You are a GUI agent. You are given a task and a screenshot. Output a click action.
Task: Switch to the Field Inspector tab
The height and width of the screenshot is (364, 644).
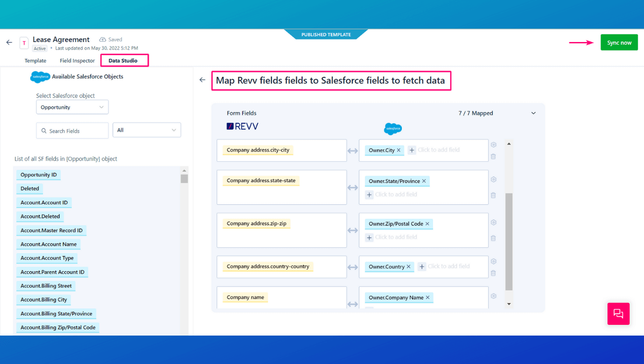[77, 61]
